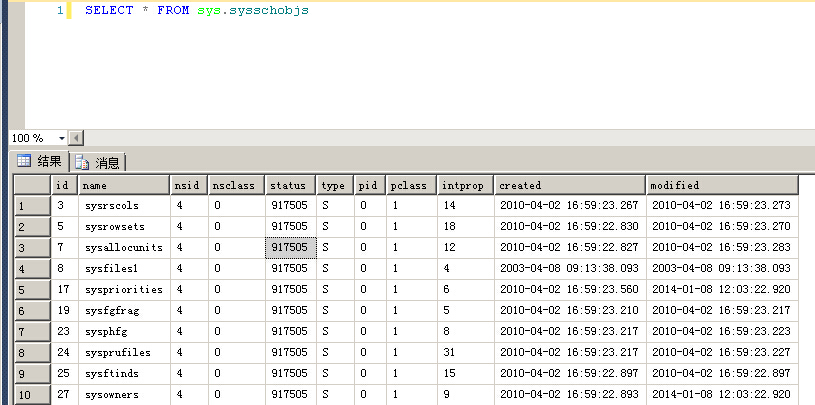Click the created column header

pyautogui.click(x=570, y=185)
